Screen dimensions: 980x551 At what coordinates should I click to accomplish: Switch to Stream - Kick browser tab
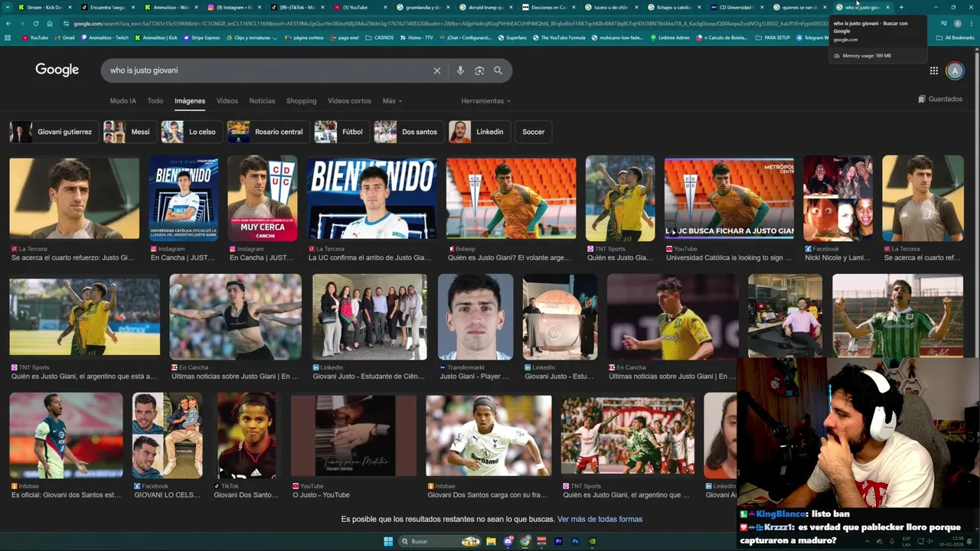tap(44, 7)
